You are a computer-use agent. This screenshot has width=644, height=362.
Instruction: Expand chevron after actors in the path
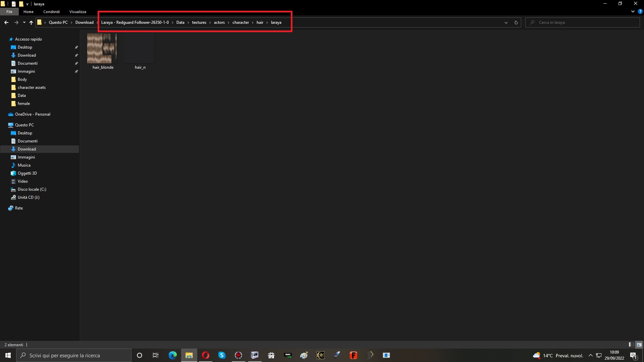coord(228,22)
